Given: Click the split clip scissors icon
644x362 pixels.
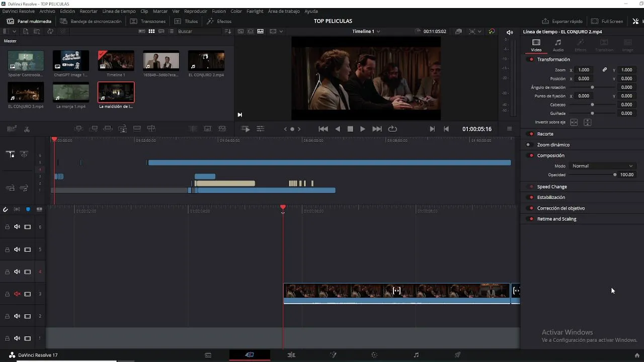Looking at the screenshot, I should 27,129.
